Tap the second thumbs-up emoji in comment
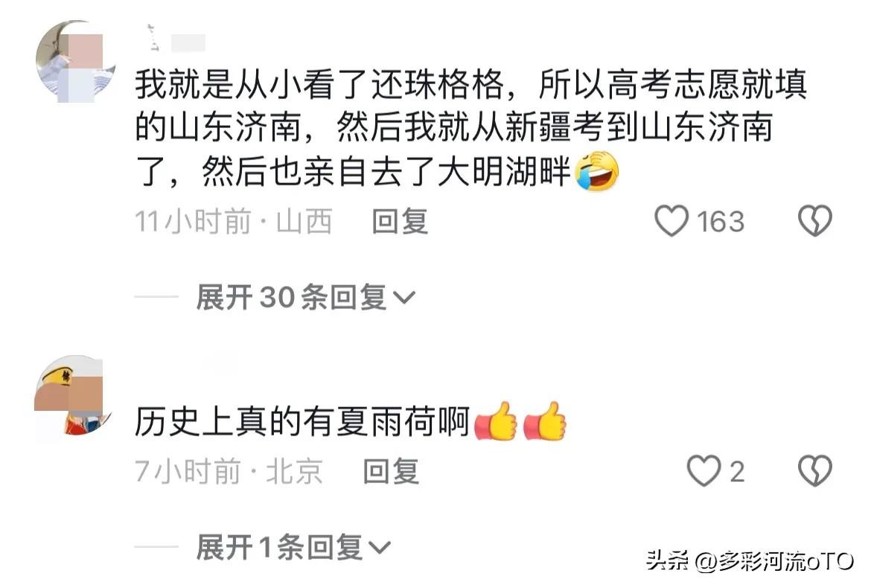 [x=545, y=421]
